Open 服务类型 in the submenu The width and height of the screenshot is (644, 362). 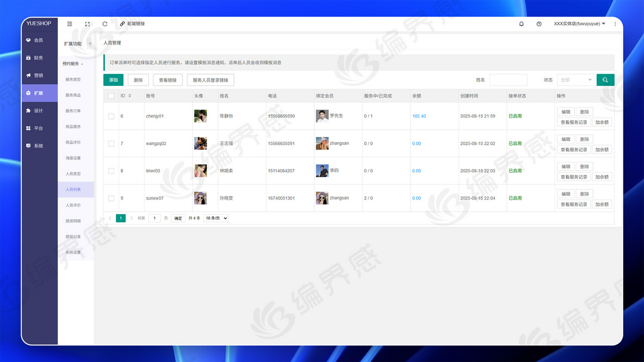point(73,79)
